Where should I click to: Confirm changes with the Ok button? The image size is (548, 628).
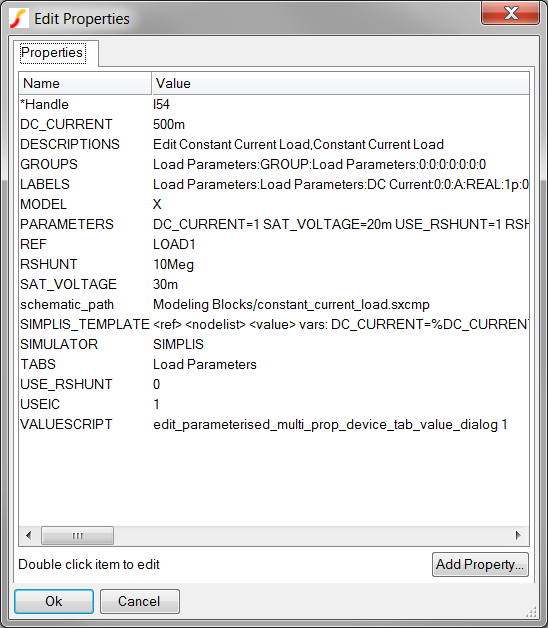[54, 601]
